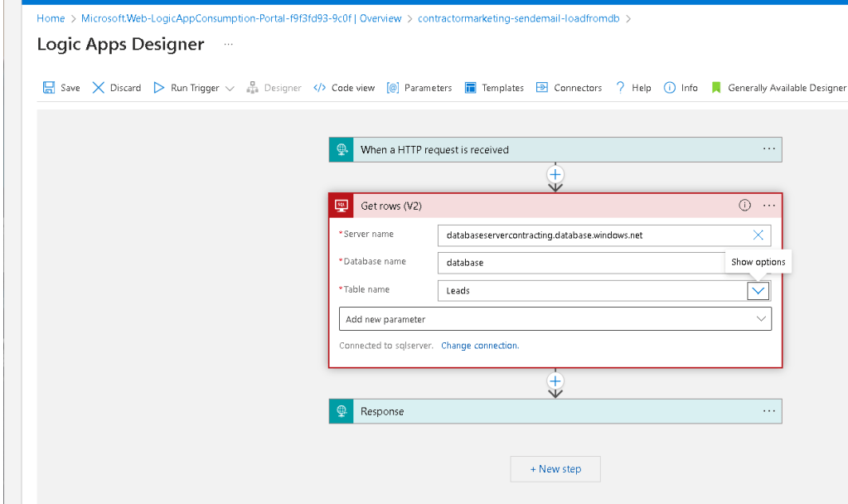Click the Templates icon
Image resolution: width=848 pixels, height=504 pixels.
coord(471,88)
